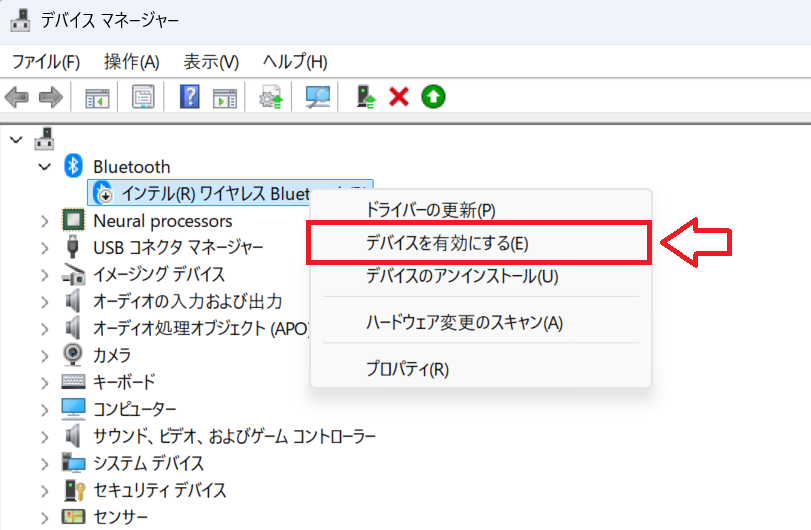Click the オーディオ処理オブジェクト speaker icon
Screen dimensions: 811x530
pyautogui.click(x=73, y=328)
